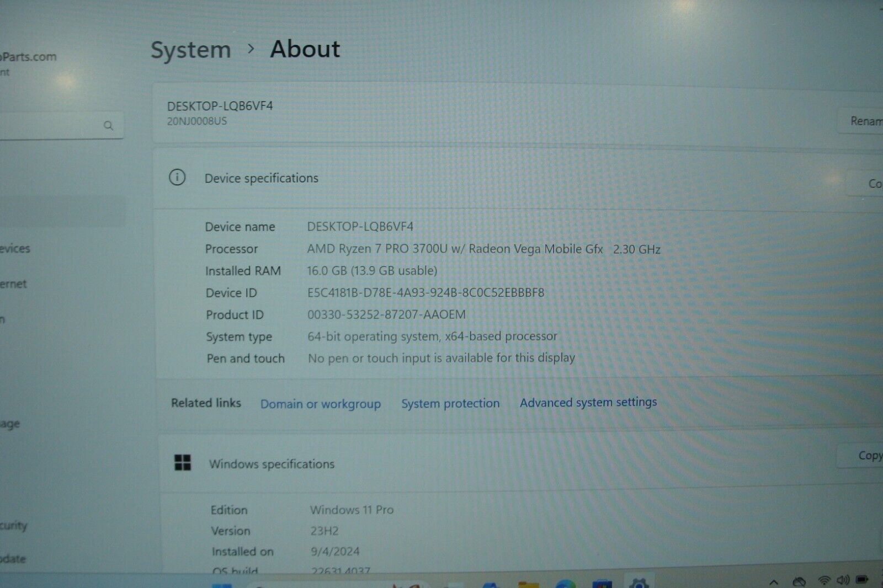Collapse the Windows specifications section header
Image resolution: width=883 pixels, height=588 pixels.
click(x=522, y=463)
